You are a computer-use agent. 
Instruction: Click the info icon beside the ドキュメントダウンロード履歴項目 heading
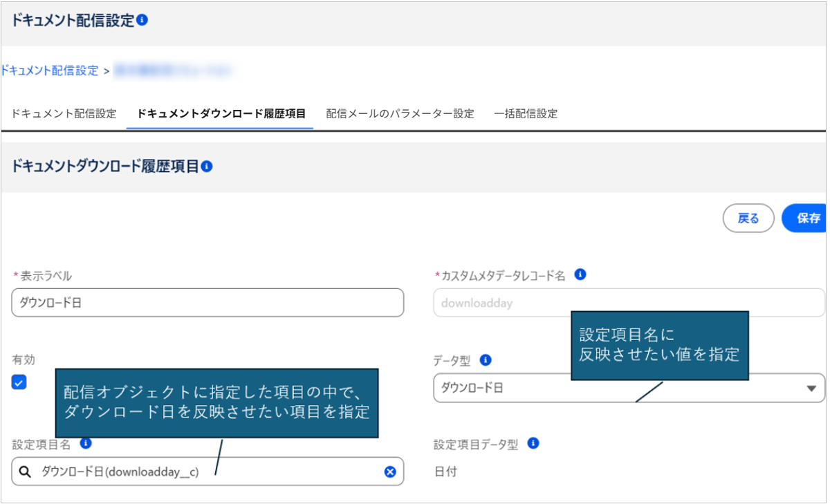tap(207, 167)
